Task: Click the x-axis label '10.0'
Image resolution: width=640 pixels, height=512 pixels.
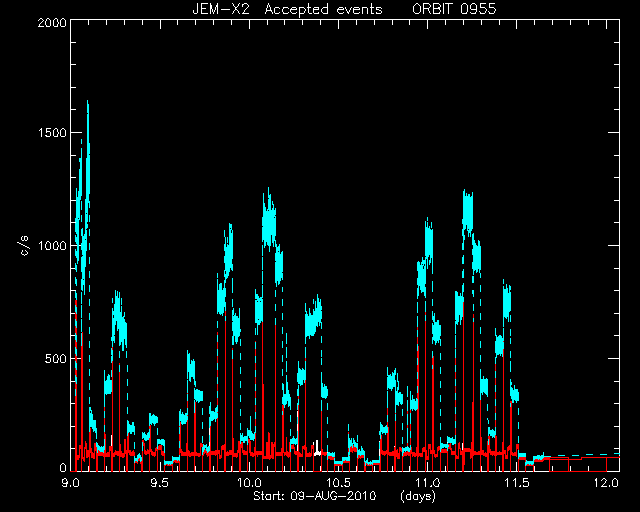Action: click(x=249, y=483)
